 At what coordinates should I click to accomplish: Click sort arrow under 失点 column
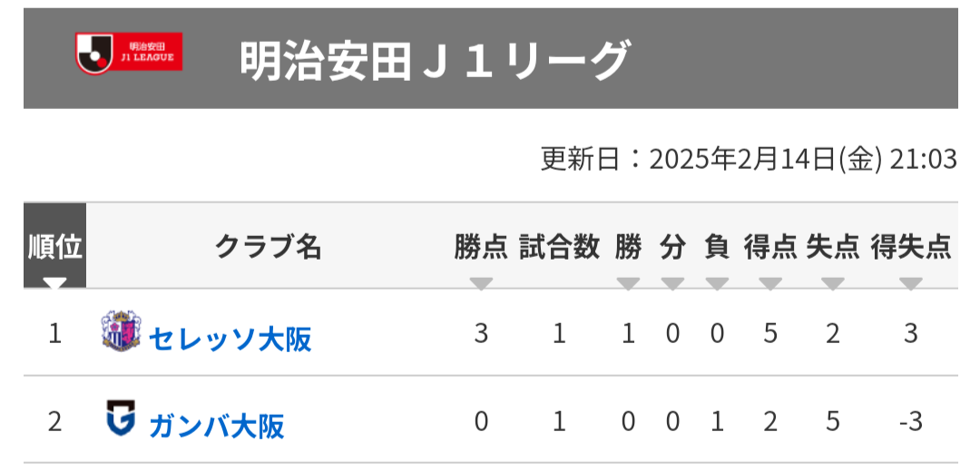click(833, 283)
